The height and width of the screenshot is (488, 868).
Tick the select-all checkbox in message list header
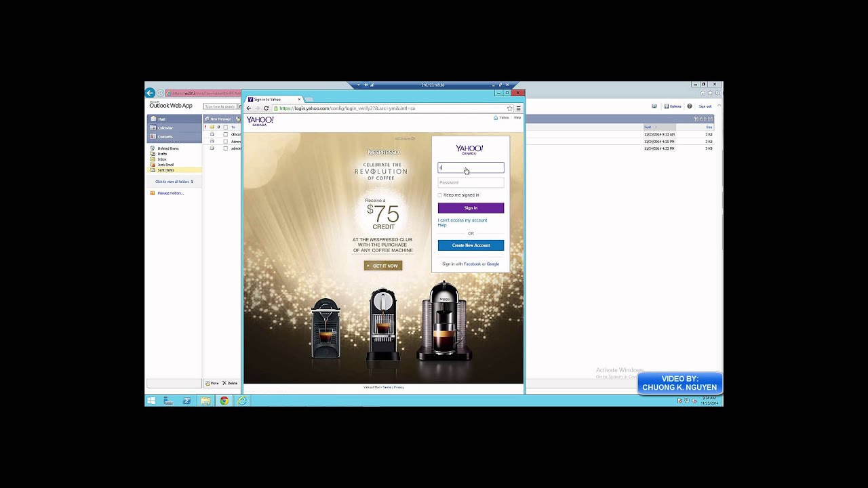pyautogui.click(x=226, y=127)
